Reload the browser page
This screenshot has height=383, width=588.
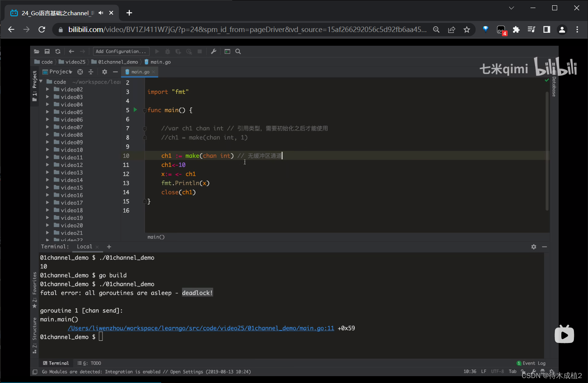[42, 29]
